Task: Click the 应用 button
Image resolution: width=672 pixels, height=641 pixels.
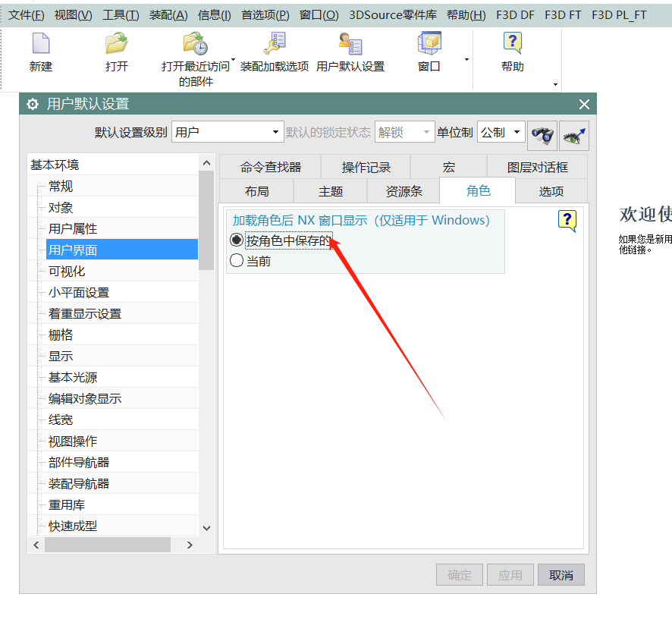Action: point(510,574)
